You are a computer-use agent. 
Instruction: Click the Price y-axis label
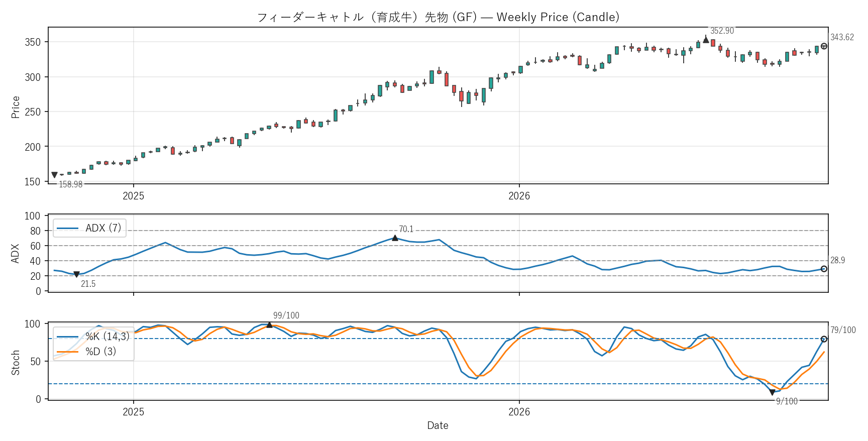[x=16, y=107]
